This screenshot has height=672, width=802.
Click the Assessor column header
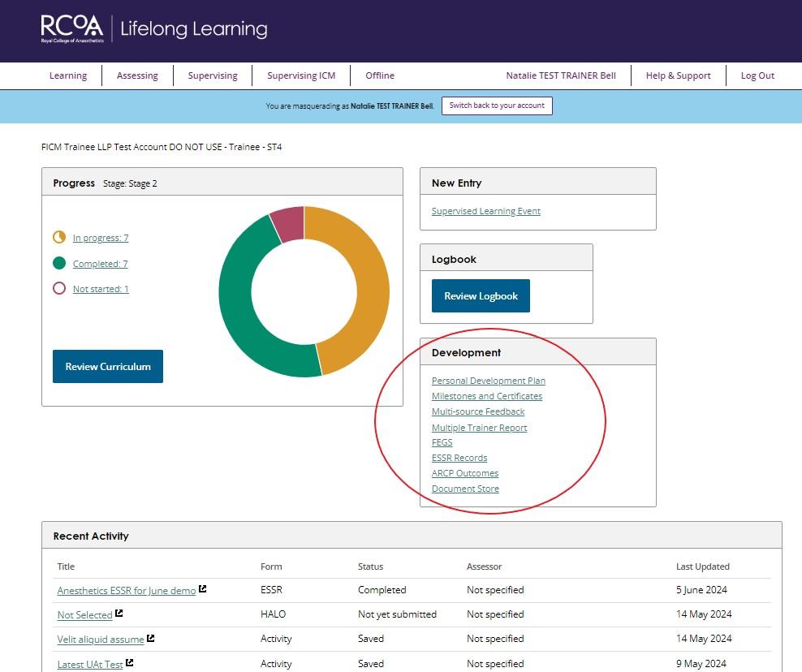[x=484, y=566]
